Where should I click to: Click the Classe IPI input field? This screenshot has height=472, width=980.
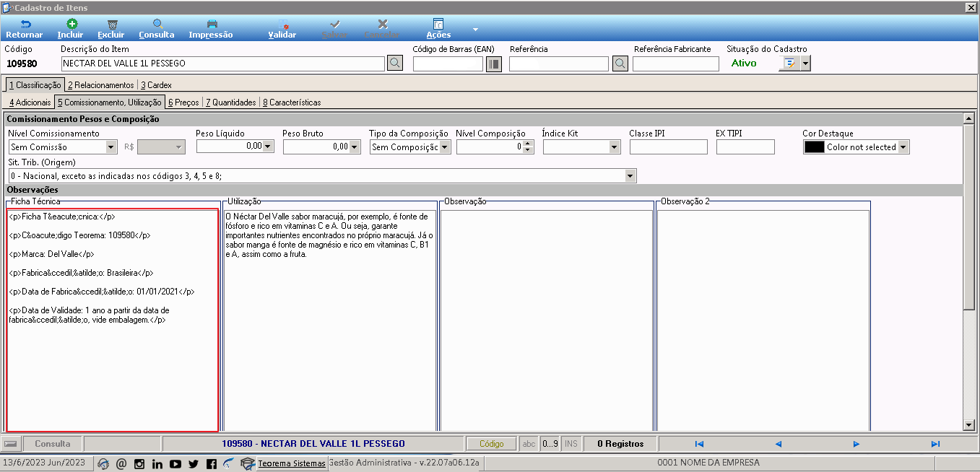coord(669,147)
